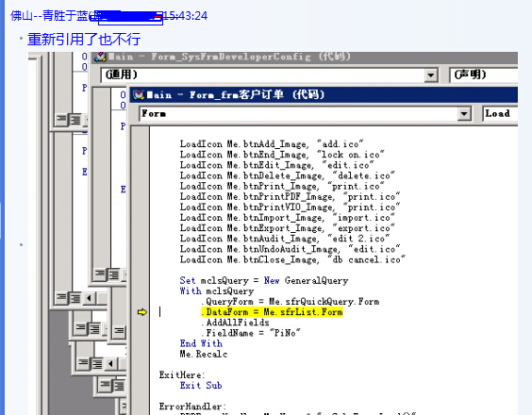Toggle Full Module View beside the upper scroll-left arrow
This screenshot has width=532, height=415.
point(75,298)
